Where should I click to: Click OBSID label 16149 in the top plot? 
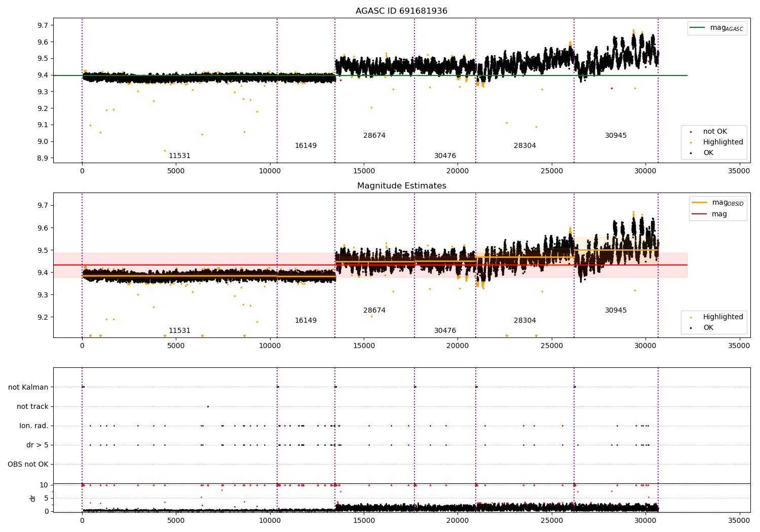(306, 146)
